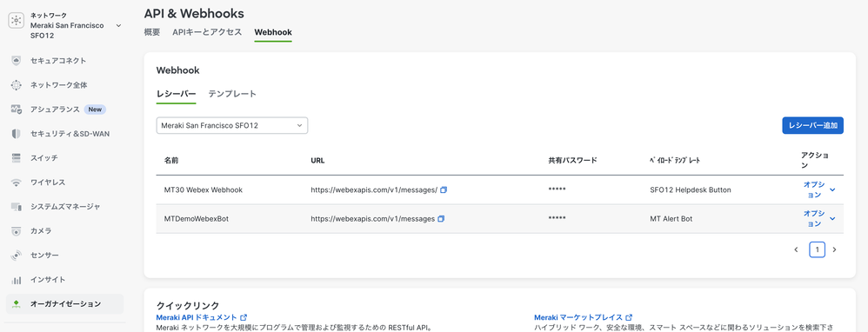Click the 共有パスワード column header
The image size is (868, 332).
pos(572,161)
